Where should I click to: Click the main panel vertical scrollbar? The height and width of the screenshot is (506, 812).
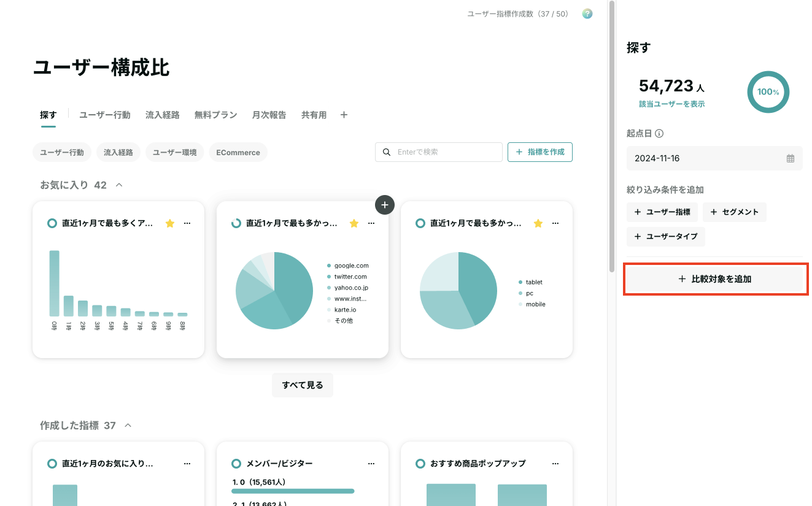[611, 136]
